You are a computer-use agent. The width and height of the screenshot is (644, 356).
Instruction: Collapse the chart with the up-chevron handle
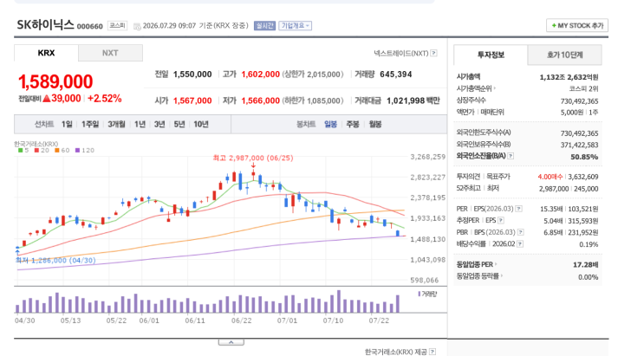pos(231,342)
